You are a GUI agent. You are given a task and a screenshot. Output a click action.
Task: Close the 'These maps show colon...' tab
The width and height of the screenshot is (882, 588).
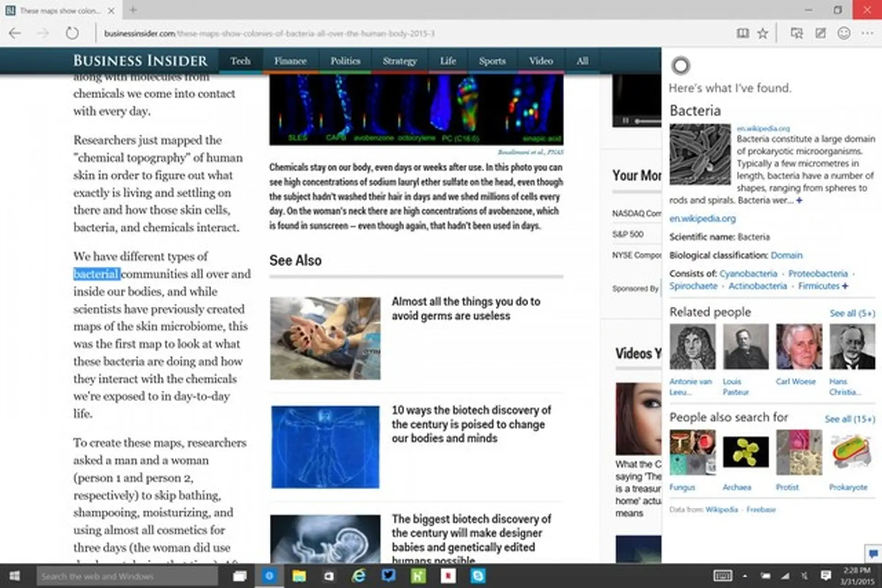[111, 10]
